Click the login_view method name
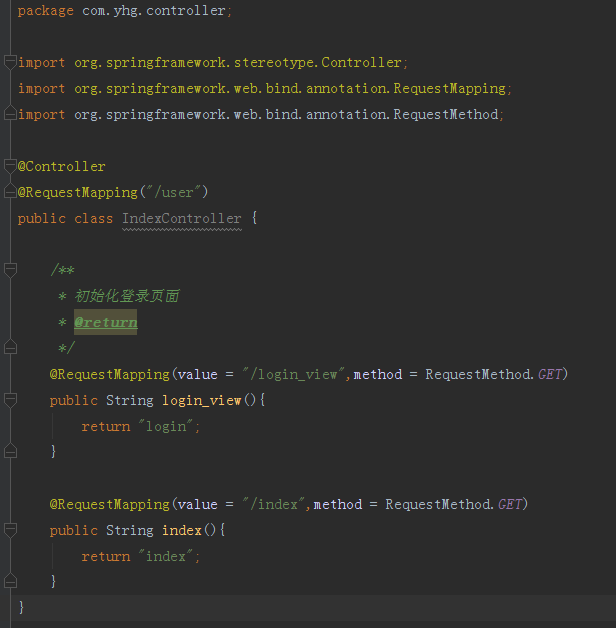The width and height of the screenshot is (616, 628). coord(201,401)
